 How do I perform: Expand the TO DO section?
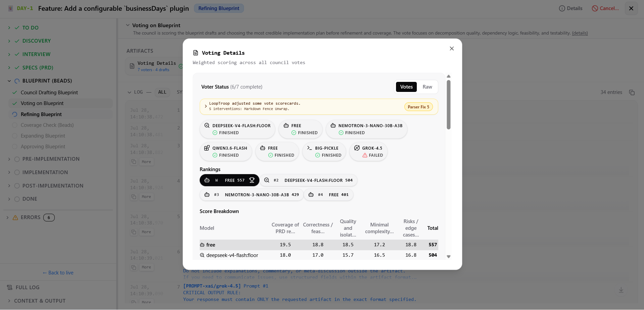tap(9, 28)
